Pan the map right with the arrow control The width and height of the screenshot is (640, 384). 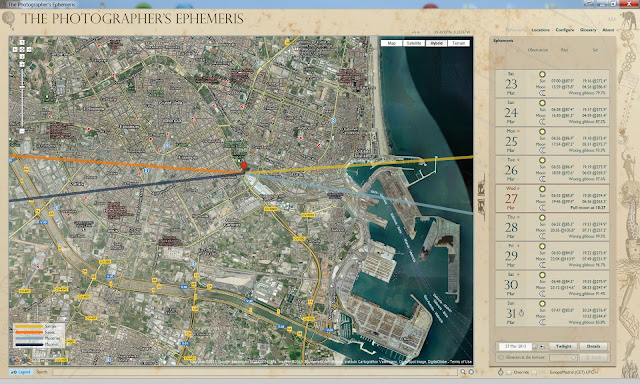click(29, 49)
